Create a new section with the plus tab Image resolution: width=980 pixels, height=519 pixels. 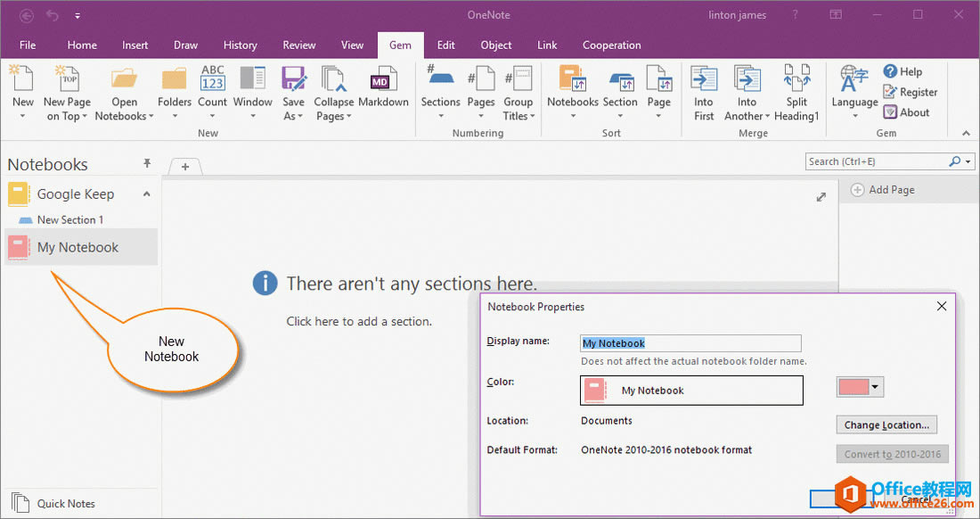[185, 167]
